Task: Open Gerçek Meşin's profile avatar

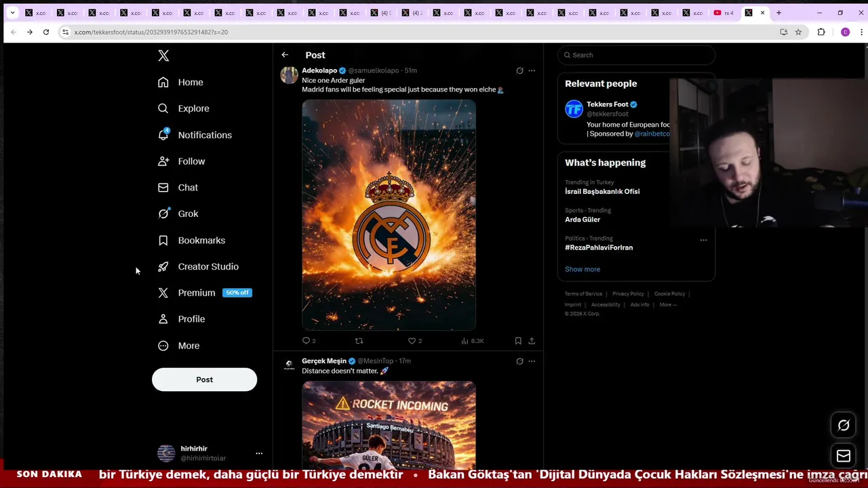Action: (290, 365)
